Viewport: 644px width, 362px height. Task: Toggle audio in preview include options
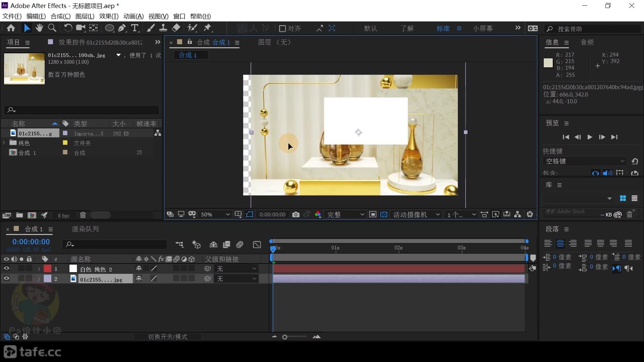point(607,173)
